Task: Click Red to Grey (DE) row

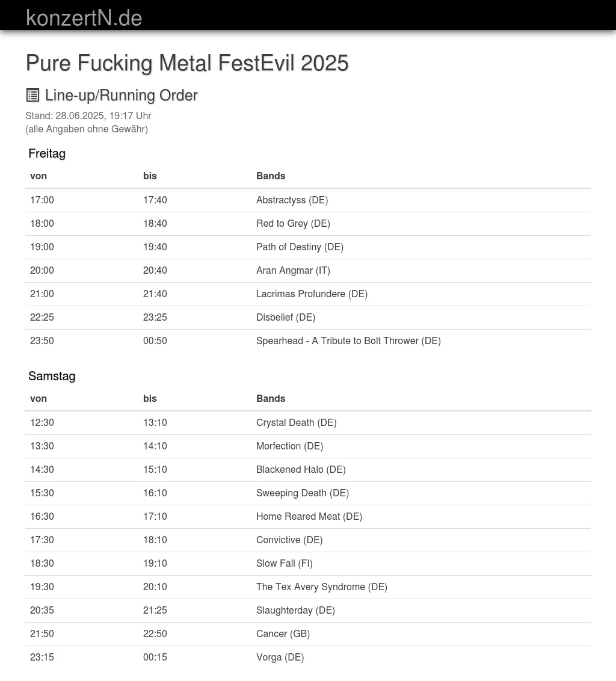Action: coord(293,224)
